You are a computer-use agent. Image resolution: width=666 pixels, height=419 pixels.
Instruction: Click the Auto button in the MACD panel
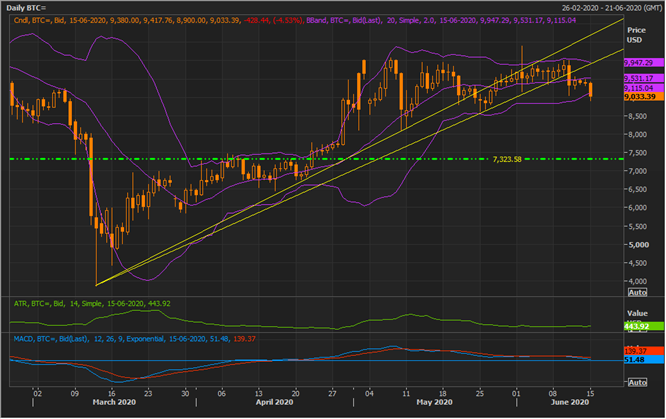638,382
